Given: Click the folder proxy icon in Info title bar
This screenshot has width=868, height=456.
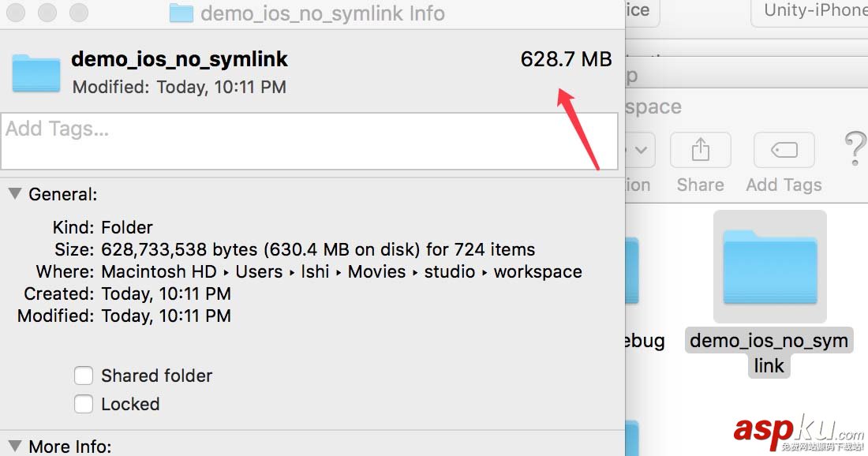Looking at the screenshot, I should click(181, 13).
